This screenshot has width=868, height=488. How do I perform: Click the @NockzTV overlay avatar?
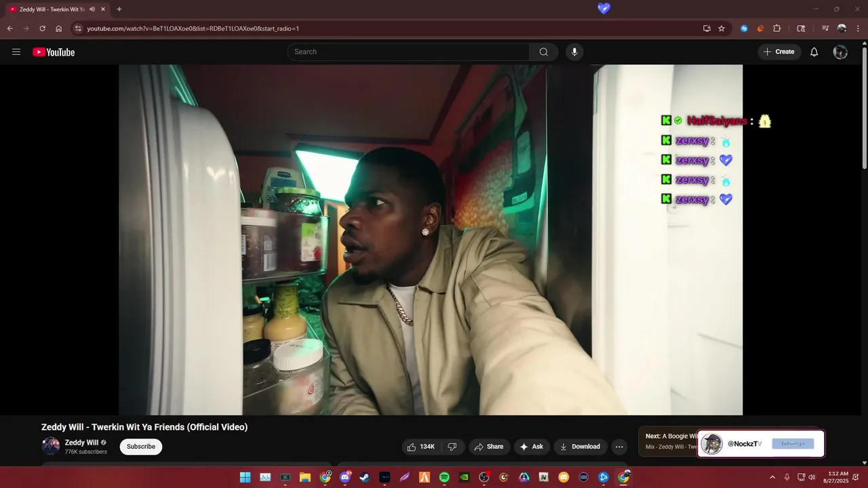(711, 444)
